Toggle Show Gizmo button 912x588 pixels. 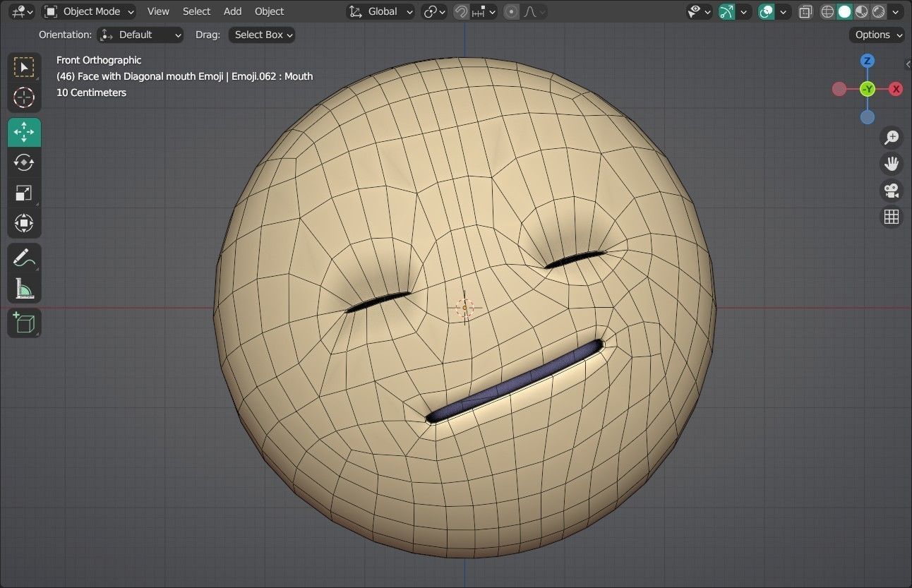click(x=726, y=11)
